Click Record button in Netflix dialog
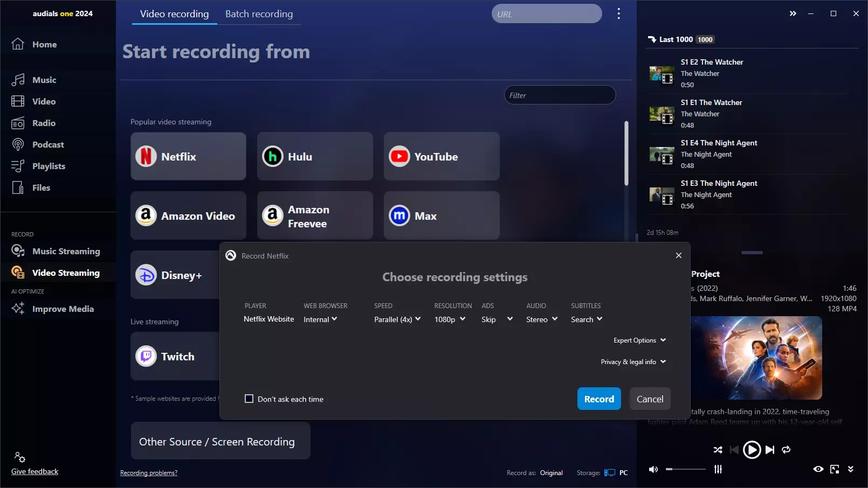 click(x=599, y=399)
